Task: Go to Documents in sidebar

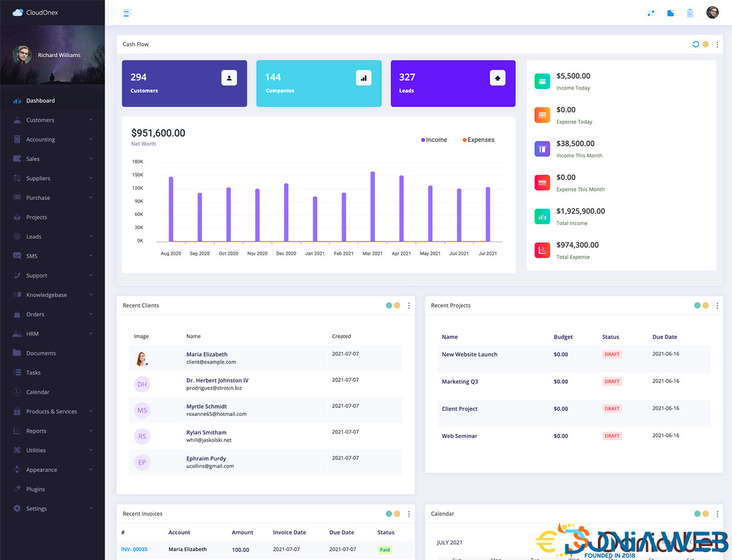Action: (x=41, y=353)
